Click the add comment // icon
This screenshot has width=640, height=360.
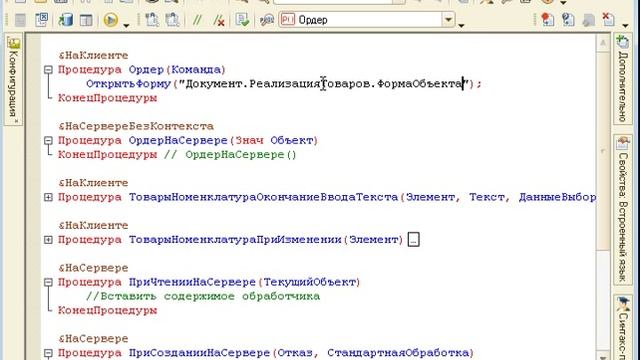pos(198,20)
